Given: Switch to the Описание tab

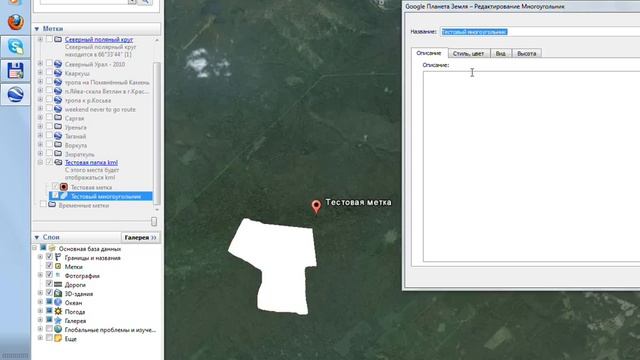Looking at the screenshot, I should click(429, 53).
